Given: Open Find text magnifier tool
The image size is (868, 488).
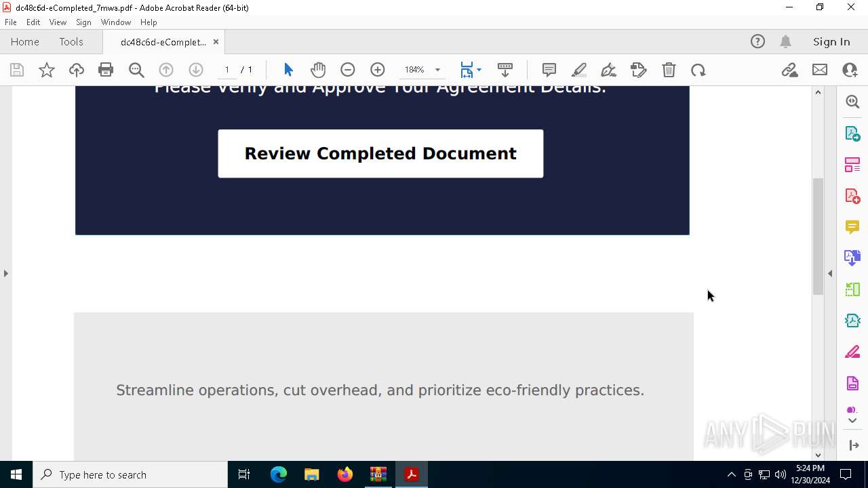Looking at the screenshot, I should 136,70.
